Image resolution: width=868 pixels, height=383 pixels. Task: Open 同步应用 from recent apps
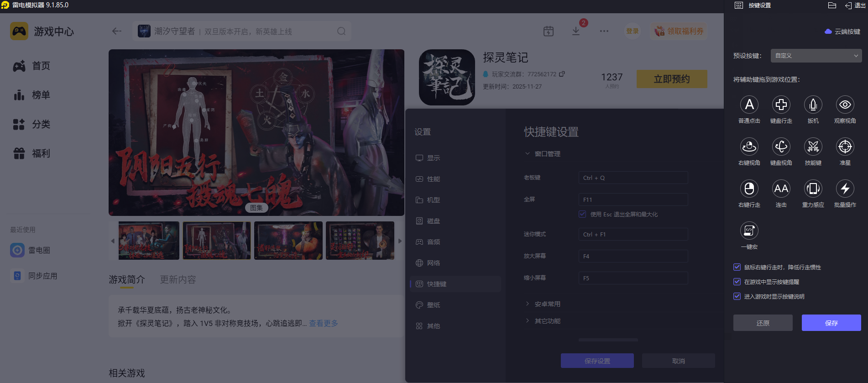coord(34,276)
